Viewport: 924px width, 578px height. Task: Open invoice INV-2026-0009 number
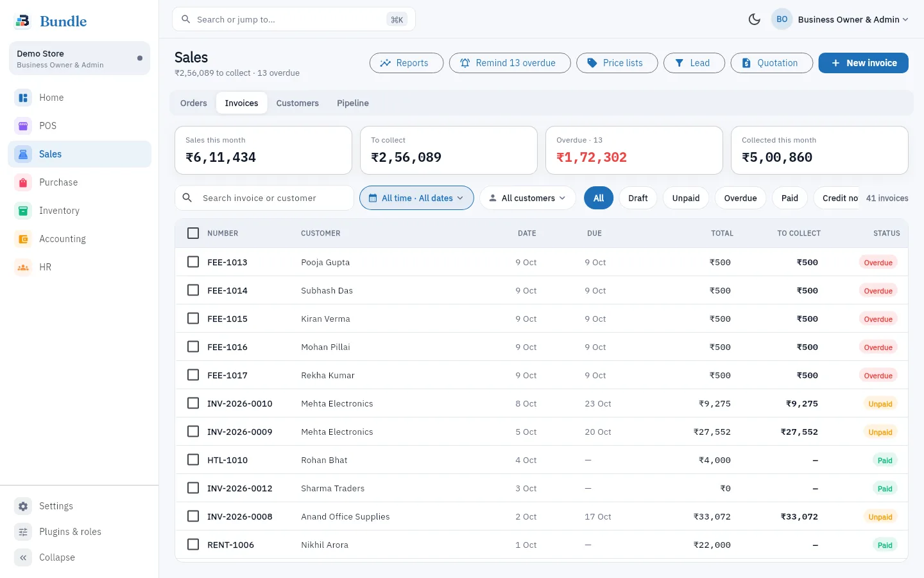(x=240, y=432)
